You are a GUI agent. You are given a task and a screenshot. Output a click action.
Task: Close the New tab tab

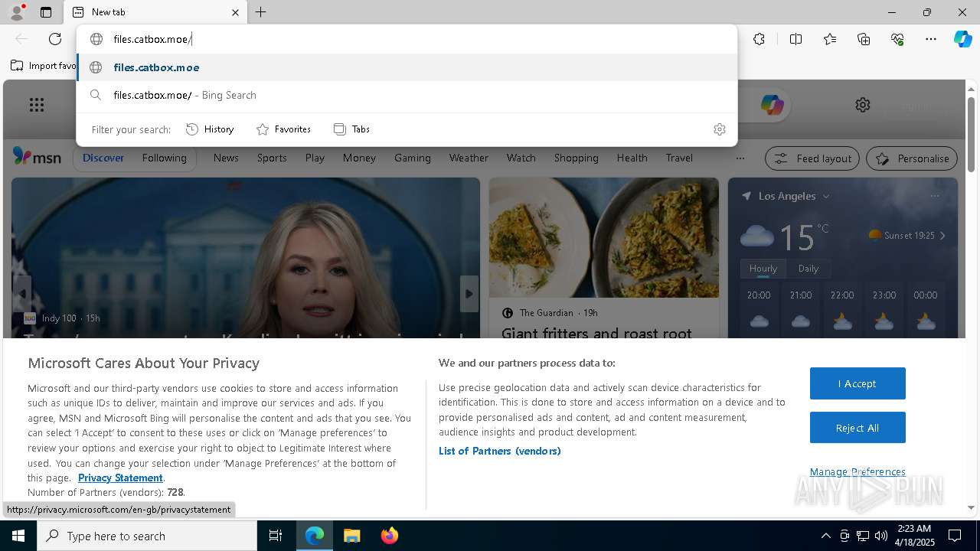pos(235,12)
